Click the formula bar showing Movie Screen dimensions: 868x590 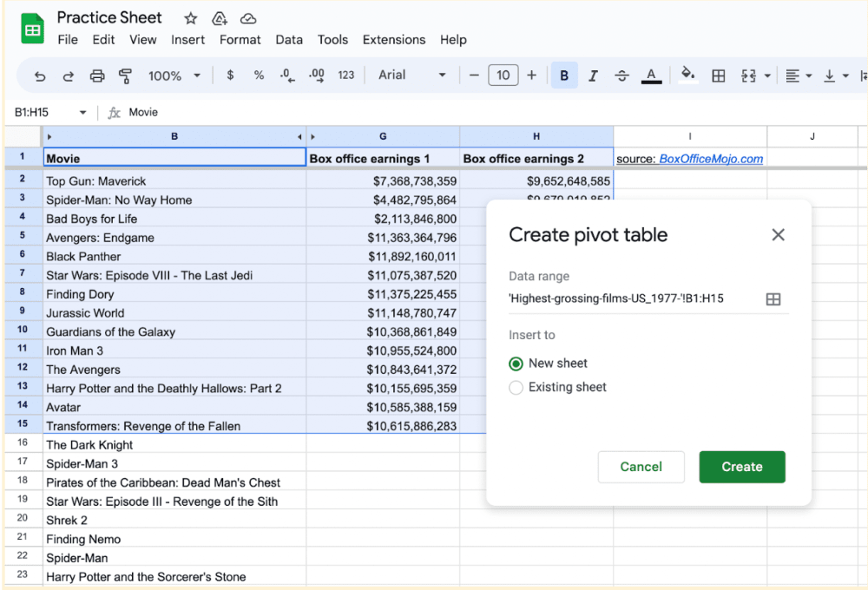coord(487,112)
